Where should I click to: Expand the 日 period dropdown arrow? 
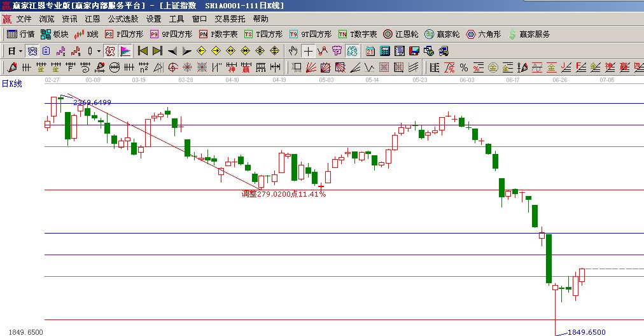(x=20, y=51)
